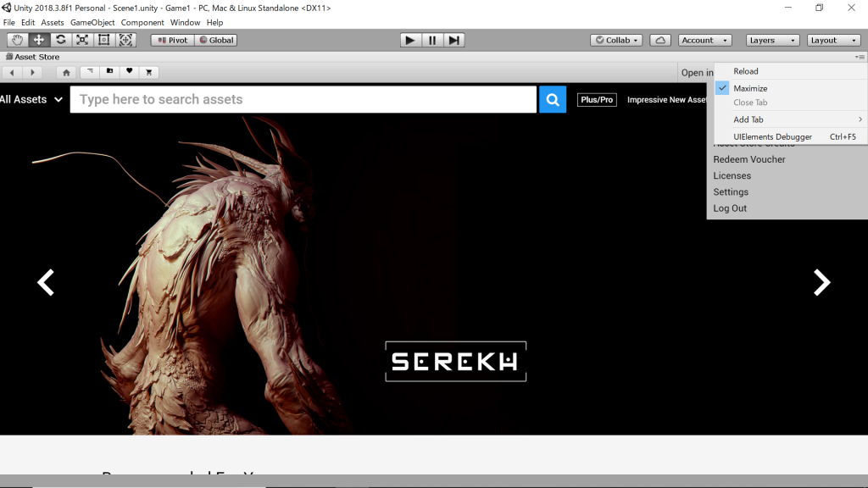868x488 pixels.
Task: Open the Layout dropdown
Action: pyautogui.click(x=834, y=40)
